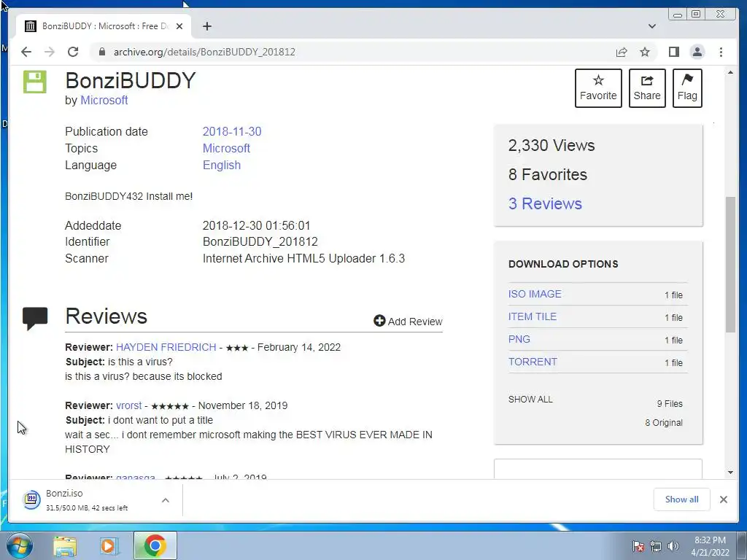747x560 pixels.
Task: Click the browser back arrow
Action: (x=26, y=52)
